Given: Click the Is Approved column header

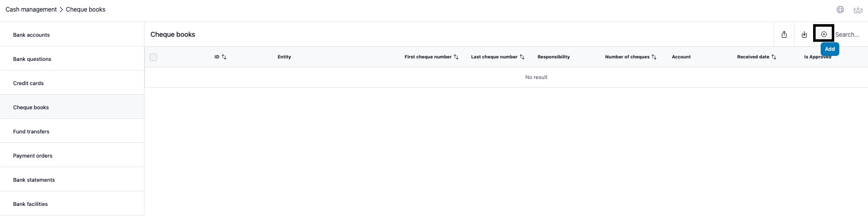Looking at the screenshot, I should click(818, 57).
